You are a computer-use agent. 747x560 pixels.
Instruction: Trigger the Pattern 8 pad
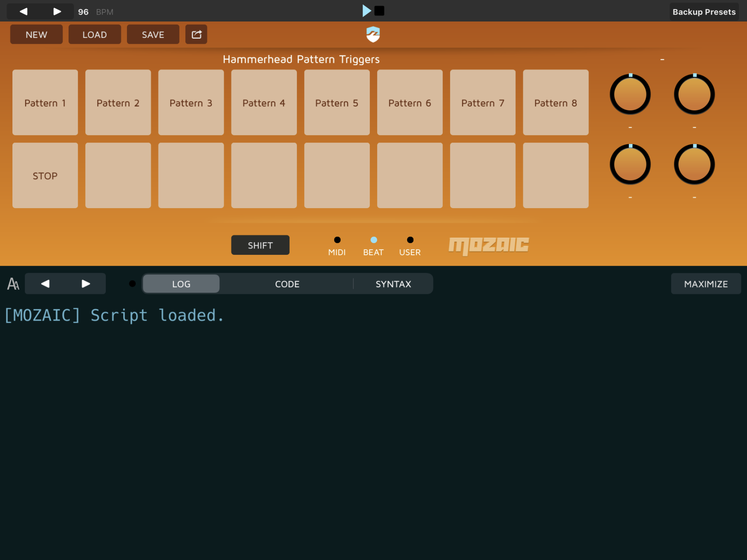(x=556, y=102)
